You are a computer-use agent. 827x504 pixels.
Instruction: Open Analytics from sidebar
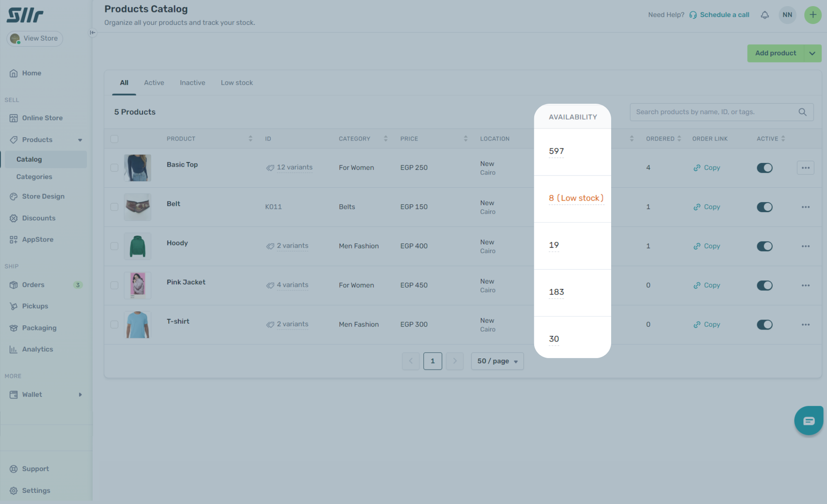[37, 349]
